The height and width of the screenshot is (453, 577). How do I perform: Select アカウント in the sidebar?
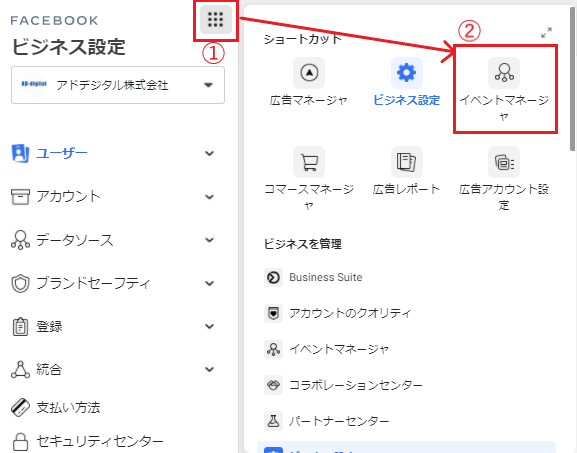click(x=68, y=197)
